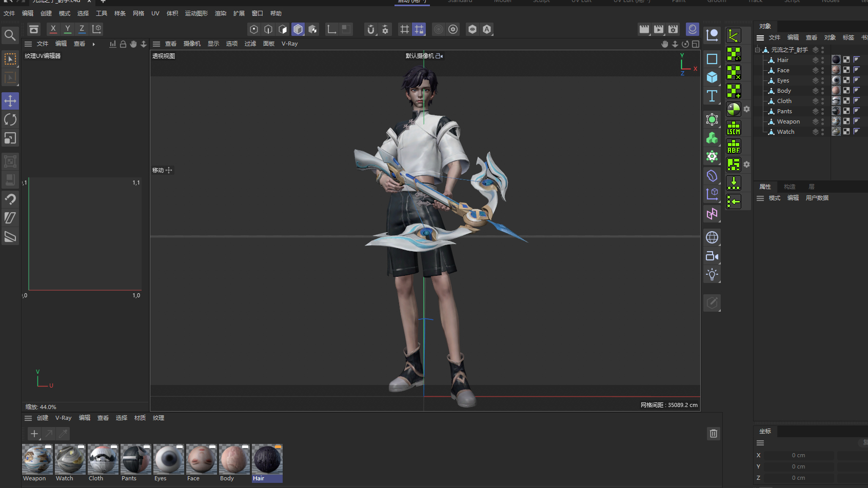This screenshot has width=868, height=488.
Task: Select the Scale tool
Action: pyautogui.click(x=10, y=138)
